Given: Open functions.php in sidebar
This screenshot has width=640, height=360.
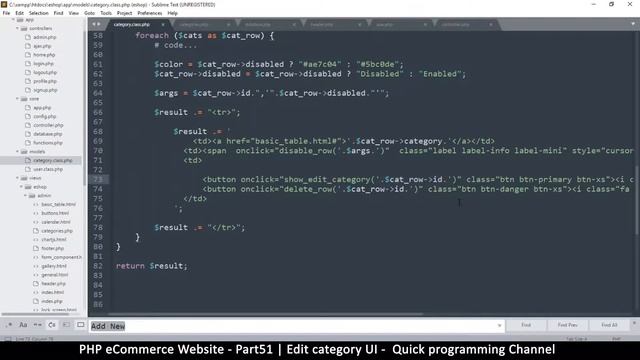Looking at the screenshot, I should point(48,143).
